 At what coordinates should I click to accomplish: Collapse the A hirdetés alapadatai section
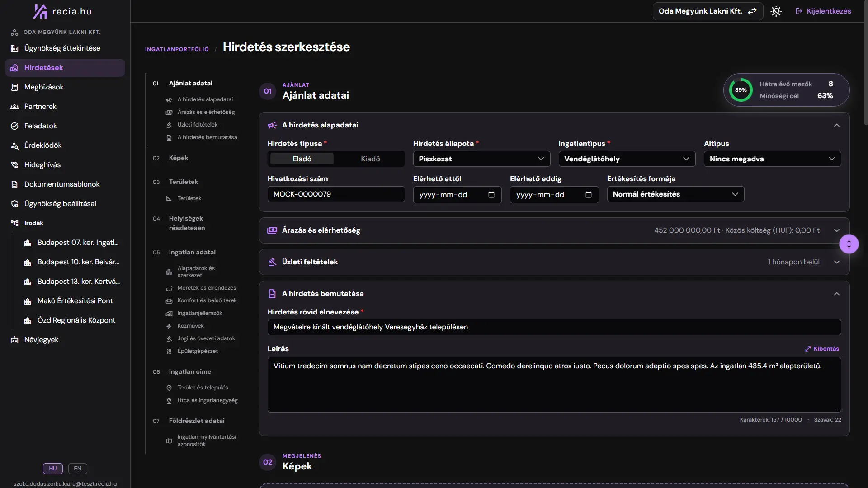(837, 125)
